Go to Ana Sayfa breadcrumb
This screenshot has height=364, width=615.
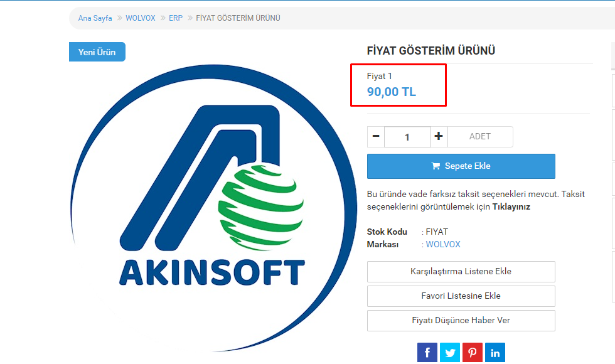[x=95, y=18]
